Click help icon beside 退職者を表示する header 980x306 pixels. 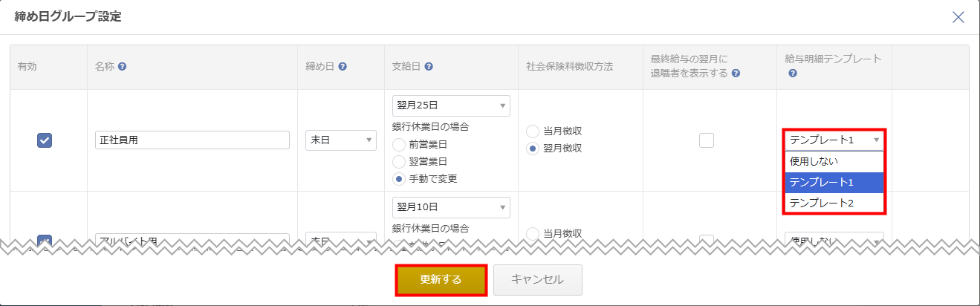pyautogui.click(x=736, y=74)
